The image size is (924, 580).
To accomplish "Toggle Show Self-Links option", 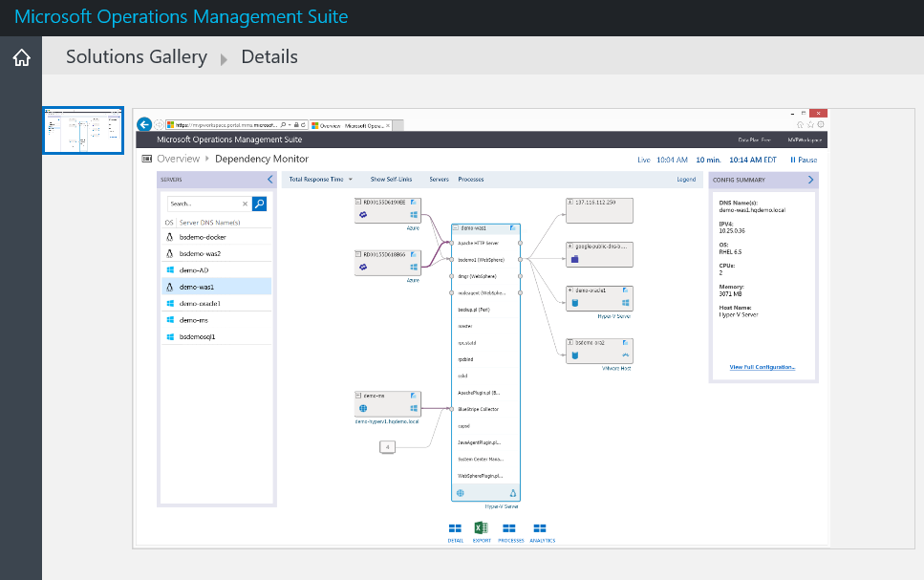I will pos(391,180).
